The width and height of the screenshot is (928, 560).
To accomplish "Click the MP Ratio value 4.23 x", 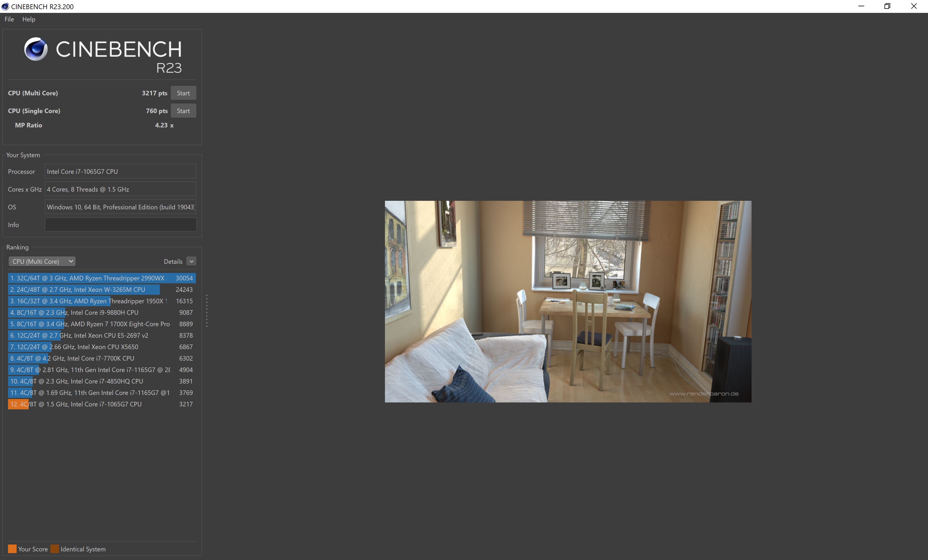I will click(164, 125).
